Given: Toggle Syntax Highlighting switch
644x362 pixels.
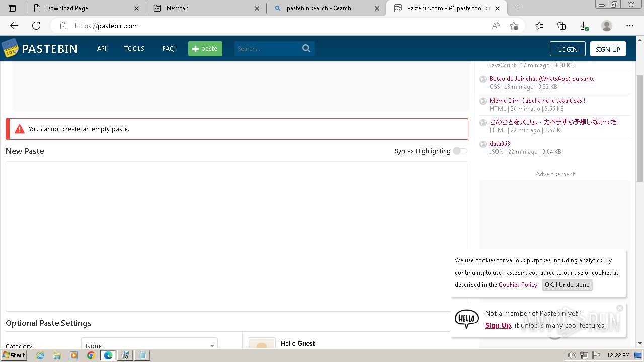Looking at the screenshot, I should [460, 151].
